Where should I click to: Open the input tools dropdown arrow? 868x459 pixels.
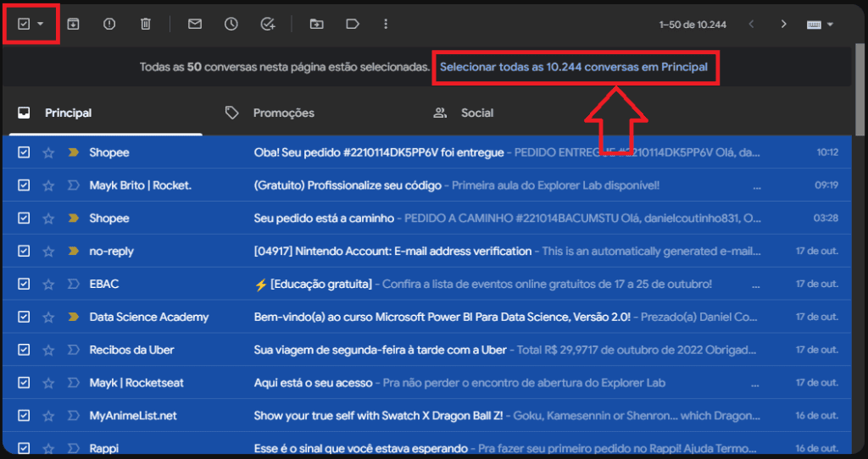(830, 25)
